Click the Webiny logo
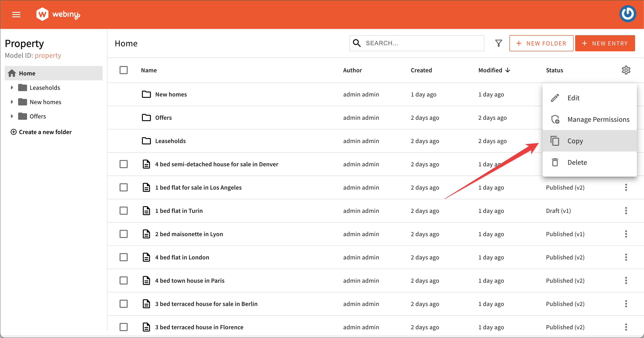Viewport: 644px width, 338px height. [x=58, y=14]
